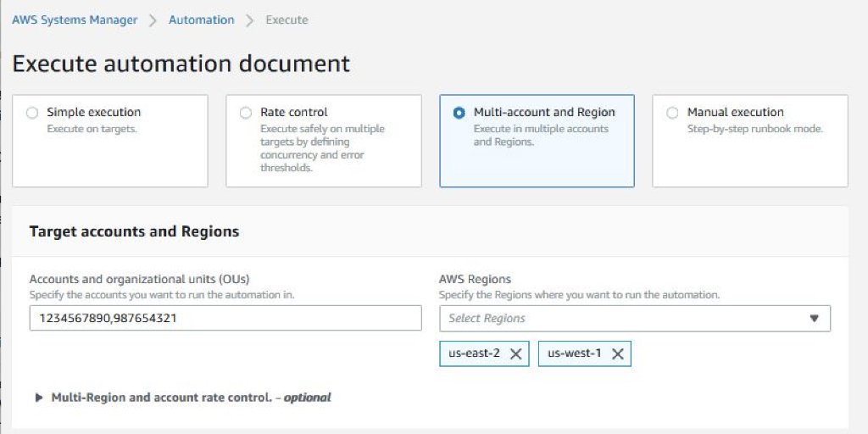The height and width of the screenshot is (434, 868).
Task: Click the 'Target accounts and Regions' heading
Action: tap(134, 231)
